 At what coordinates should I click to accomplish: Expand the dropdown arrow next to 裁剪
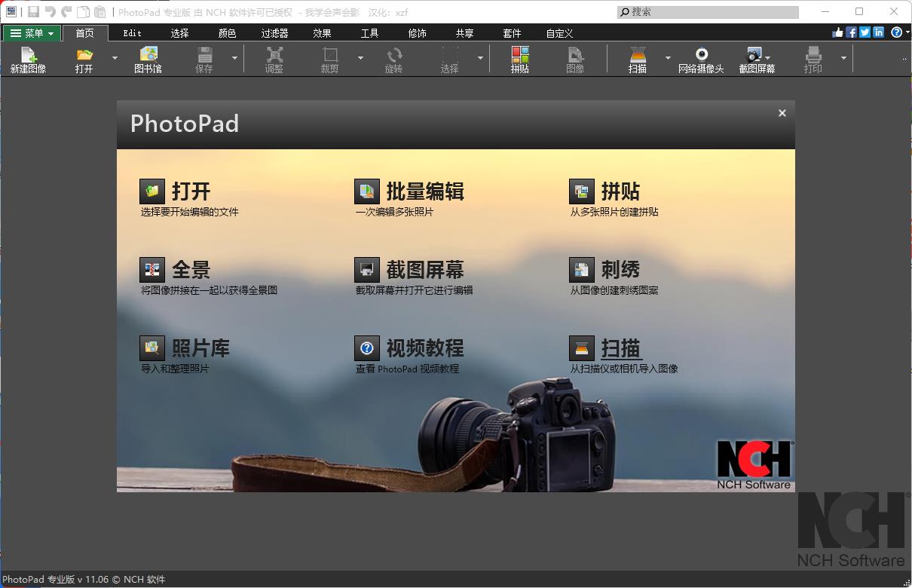360,58
